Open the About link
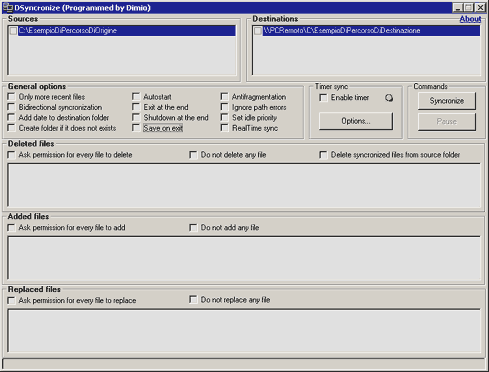489x372 pixels. [x=470, y=19]
